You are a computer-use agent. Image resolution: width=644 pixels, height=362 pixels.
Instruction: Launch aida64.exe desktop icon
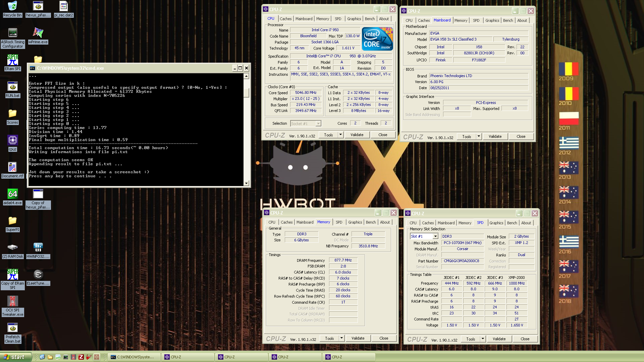[x=12, y=197]
